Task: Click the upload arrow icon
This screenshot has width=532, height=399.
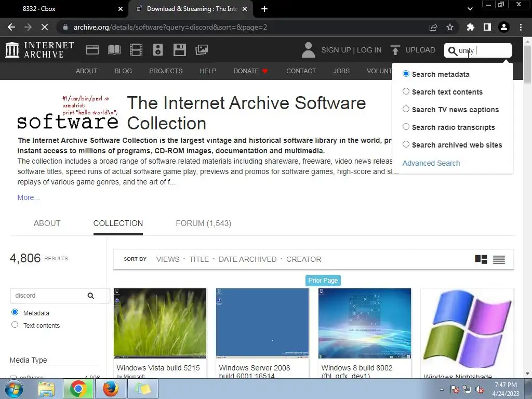Action: point(395,50)
